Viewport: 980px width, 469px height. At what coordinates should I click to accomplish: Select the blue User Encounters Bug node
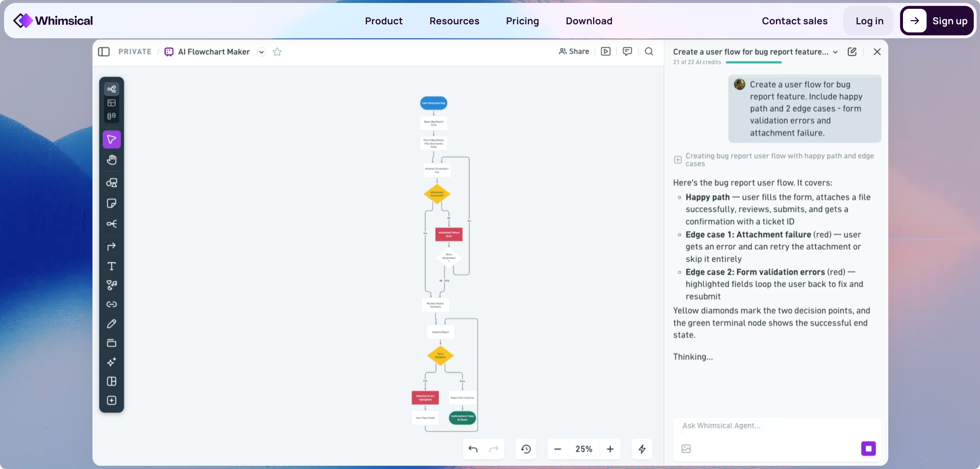434,103
